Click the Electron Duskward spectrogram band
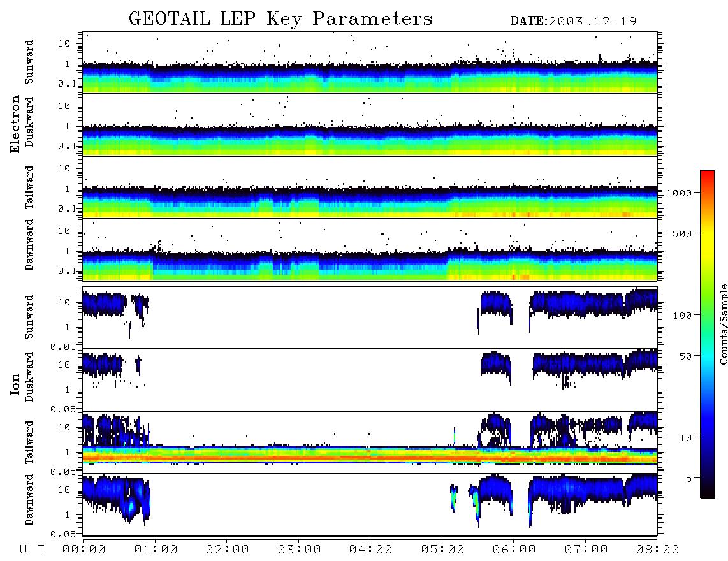The height and width of the screenshot is (561, 728). tap(370, 140)
